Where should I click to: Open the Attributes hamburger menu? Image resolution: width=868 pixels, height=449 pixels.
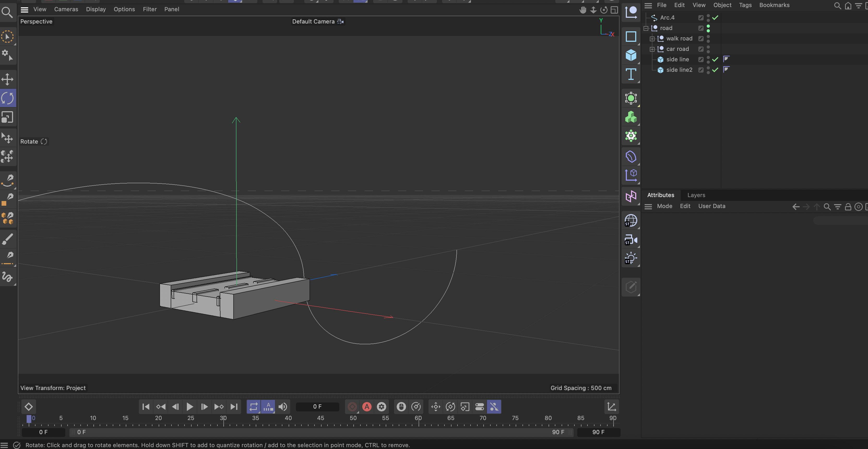(x=648, y=206)
